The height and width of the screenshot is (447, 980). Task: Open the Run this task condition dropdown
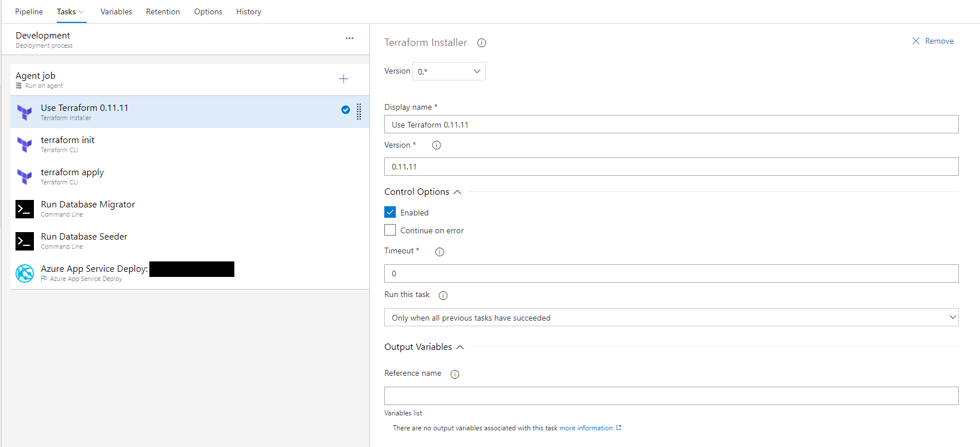671,317
